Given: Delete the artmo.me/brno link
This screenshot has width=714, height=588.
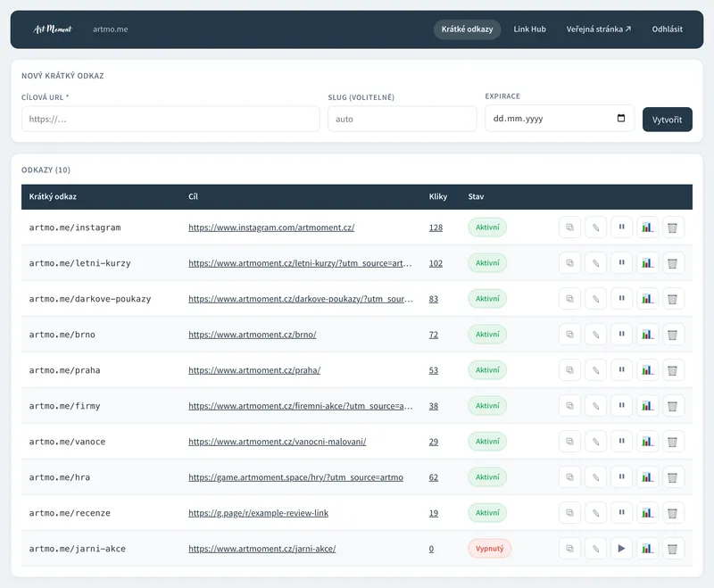Looking at the screenshot, I should (x=673, y=335).
